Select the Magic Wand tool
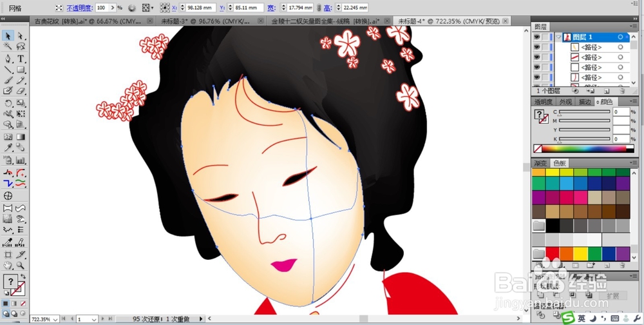 8,47
